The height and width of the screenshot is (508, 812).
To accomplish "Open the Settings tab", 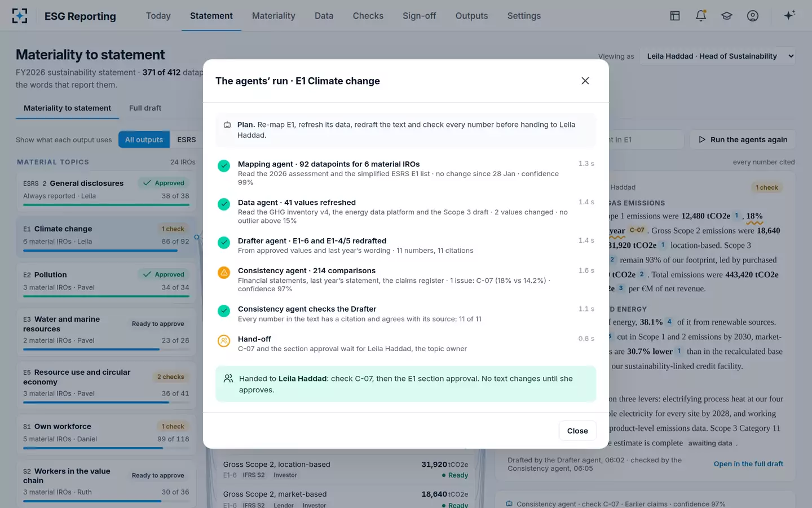I will (x=524, y=16).
